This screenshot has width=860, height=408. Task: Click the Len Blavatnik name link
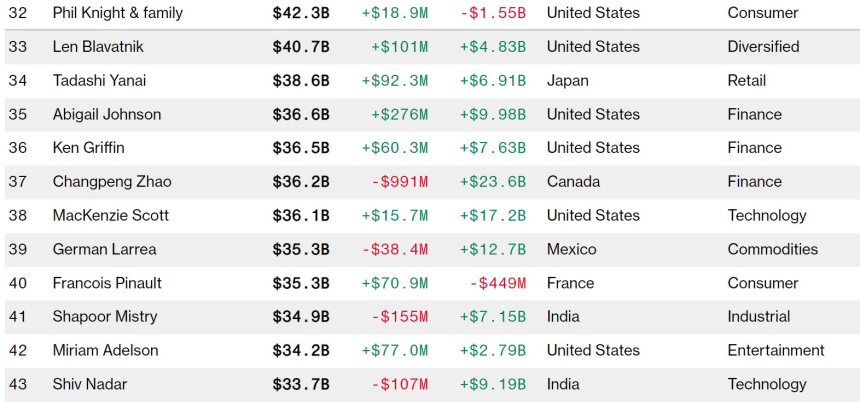click(x=100, y=47)
